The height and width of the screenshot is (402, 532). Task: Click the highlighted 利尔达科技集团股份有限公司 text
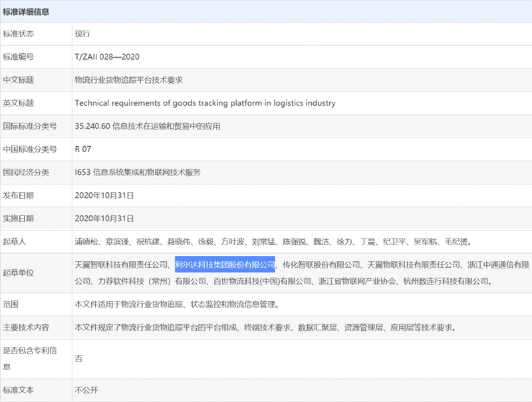click(x=225, y=264)
